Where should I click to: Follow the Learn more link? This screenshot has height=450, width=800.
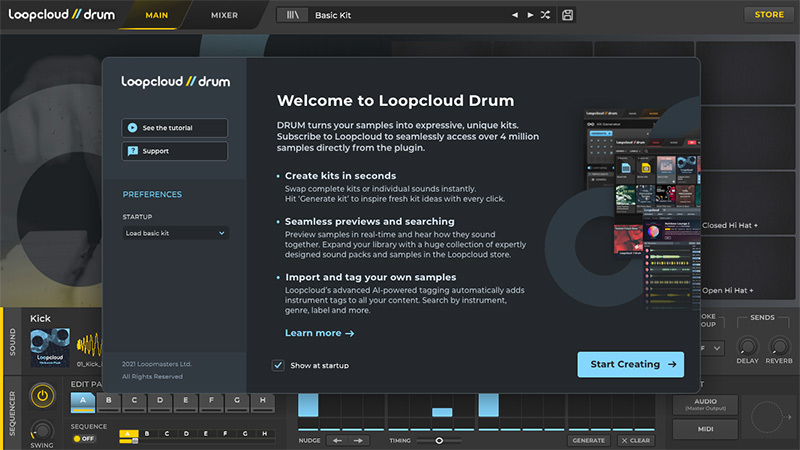pyautogui.click(x=319, y=333)
